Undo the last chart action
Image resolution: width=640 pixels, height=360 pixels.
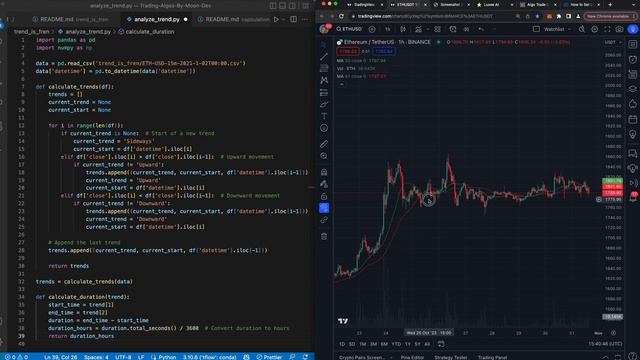click(x=481, y=29)
